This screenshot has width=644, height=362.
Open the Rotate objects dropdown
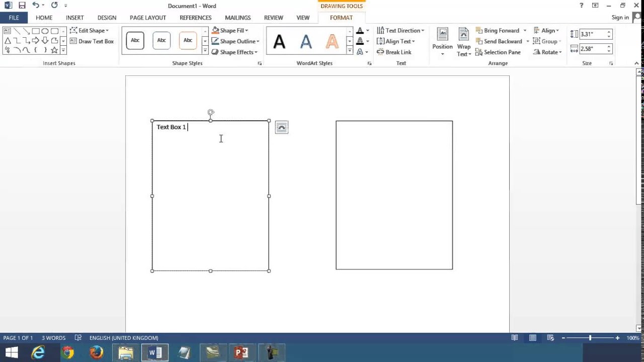point(547,52)
